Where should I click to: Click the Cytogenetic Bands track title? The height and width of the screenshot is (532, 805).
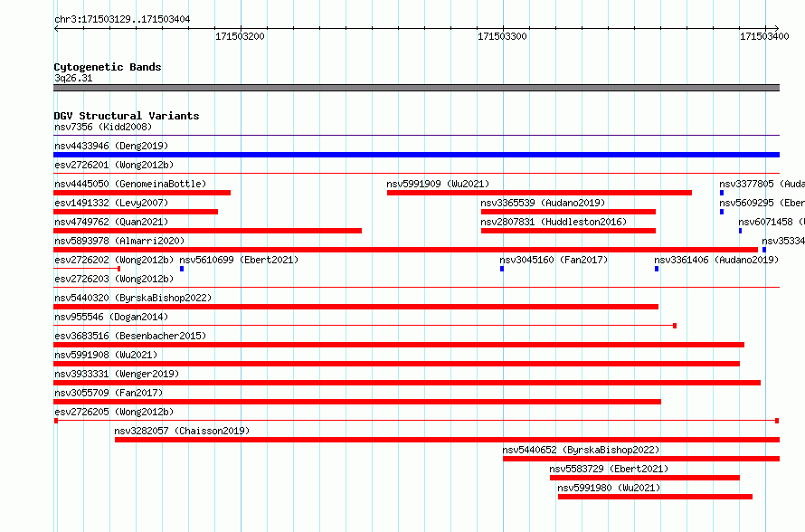[x=108, y=67]
